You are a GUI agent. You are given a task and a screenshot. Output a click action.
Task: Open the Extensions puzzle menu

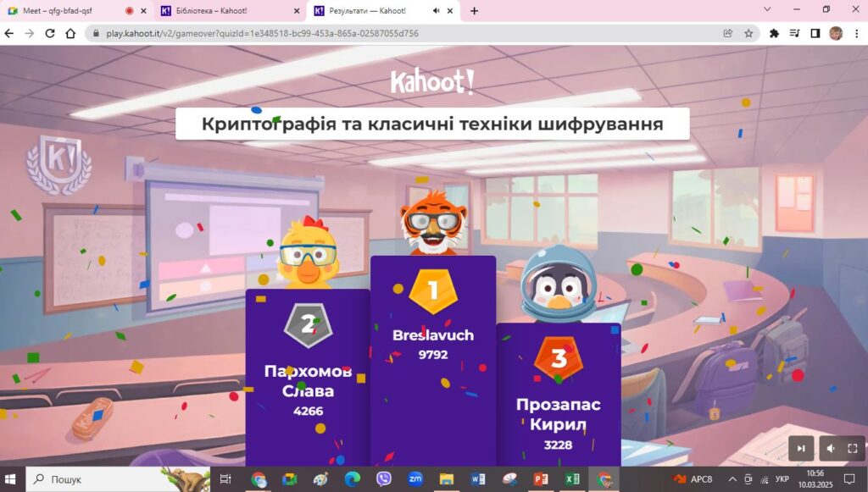coord(775,33)
